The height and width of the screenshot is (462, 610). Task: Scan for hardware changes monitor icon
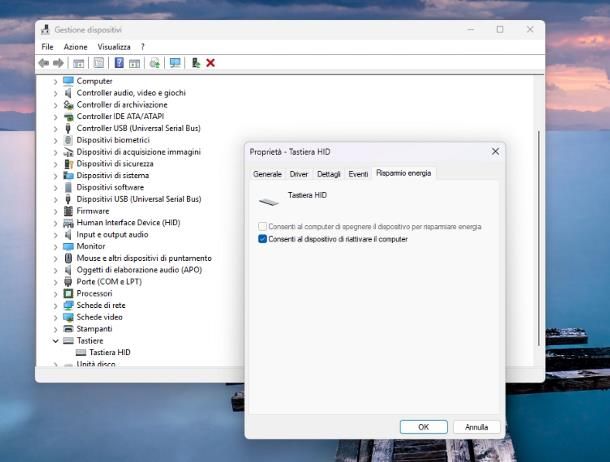175,63
